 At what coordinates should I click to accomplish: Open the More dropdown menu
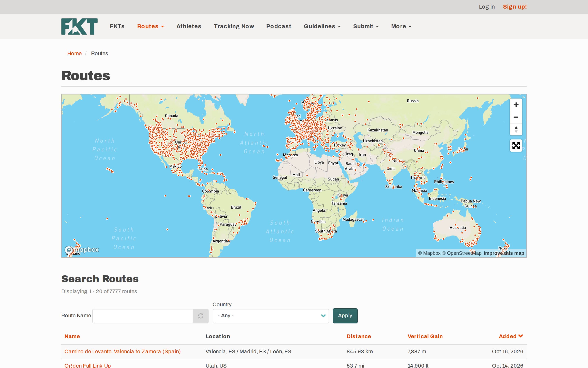(401, 26)
